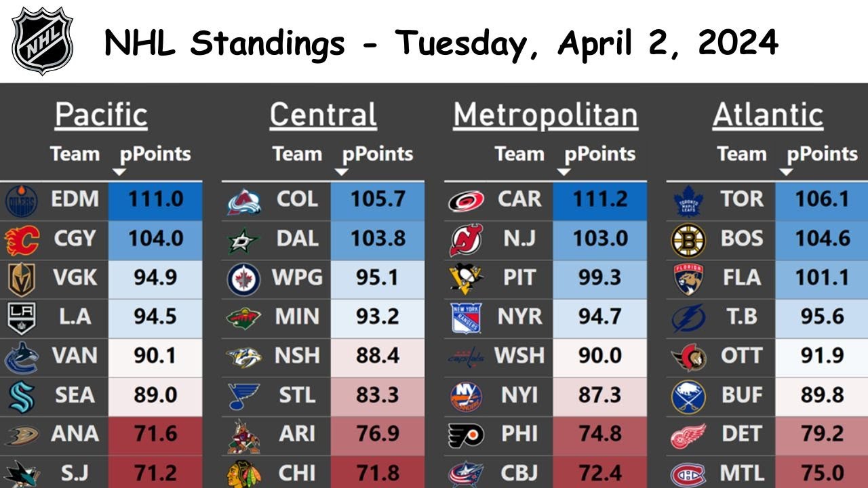The width and height of the screenshot is (868, 488).
Task: Select the Boston Bruins logo
Action: 688,240
